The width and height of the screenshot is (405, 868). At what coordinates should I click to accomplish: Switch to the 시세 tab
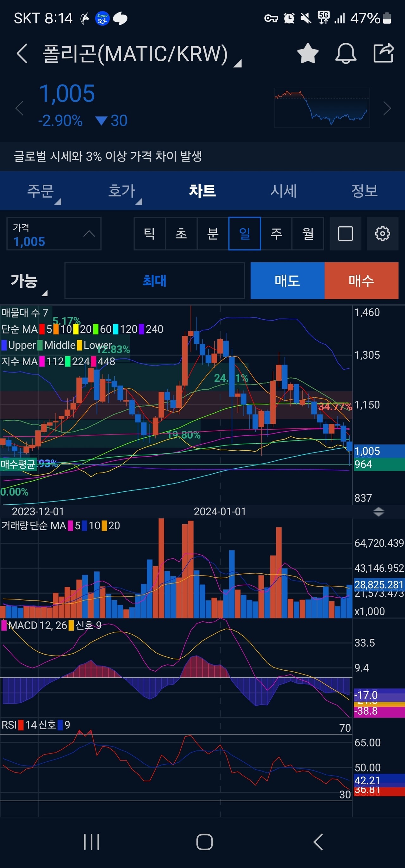point(283,191)
